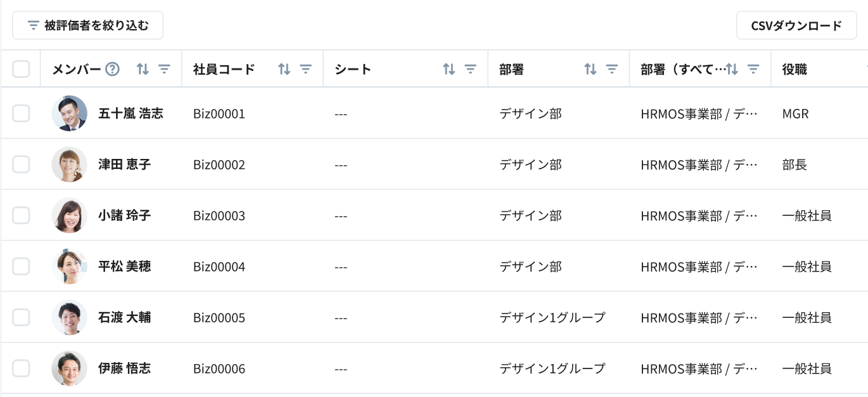The image size is (868, 397).
Task: Click the 役職 column header
Action: coord(795,70)
